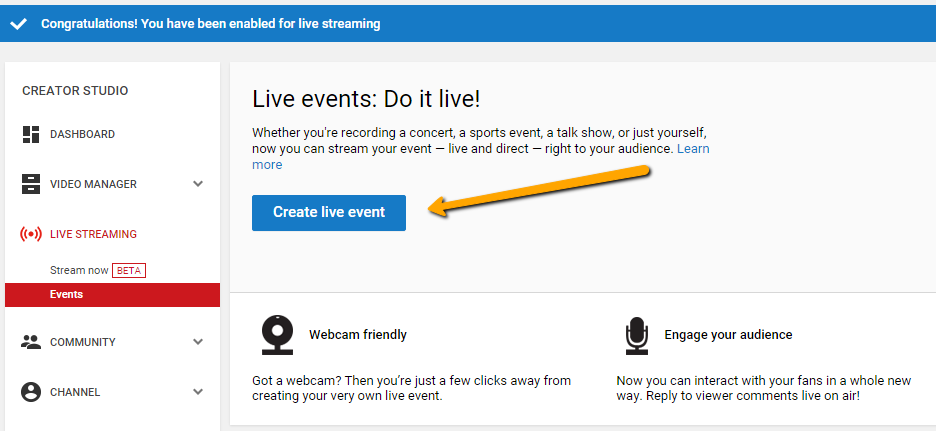936x431 pixels.
Task: Click the microphone icon beside Engage your audience
Action: coord(636,336)
